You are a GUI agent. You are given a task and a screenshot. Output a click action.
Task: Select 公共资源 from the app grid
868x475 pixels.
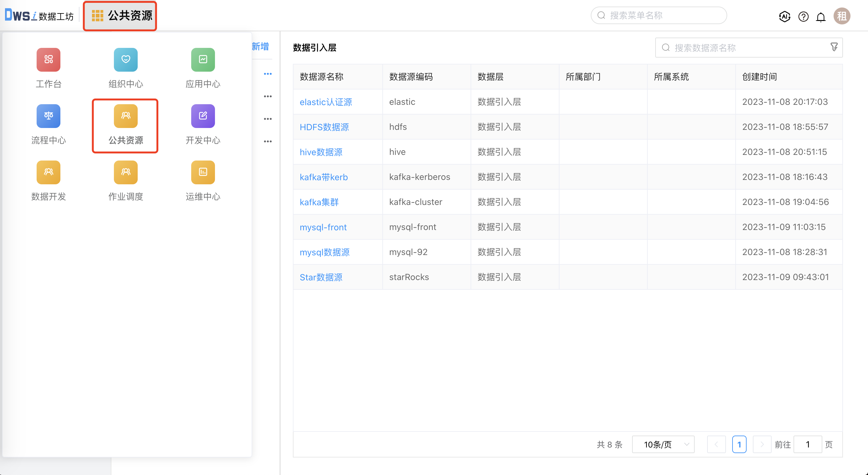125,126
